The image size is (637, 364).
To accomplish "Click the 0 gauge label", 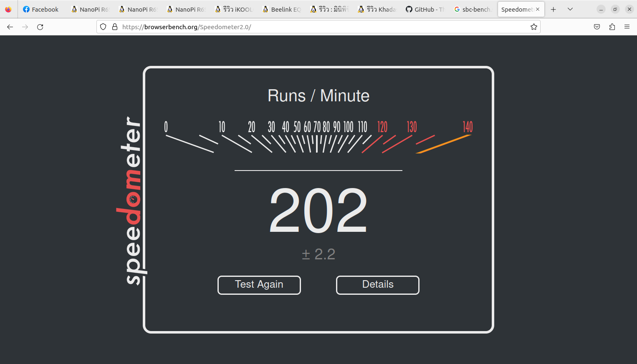I will (166, 127).
